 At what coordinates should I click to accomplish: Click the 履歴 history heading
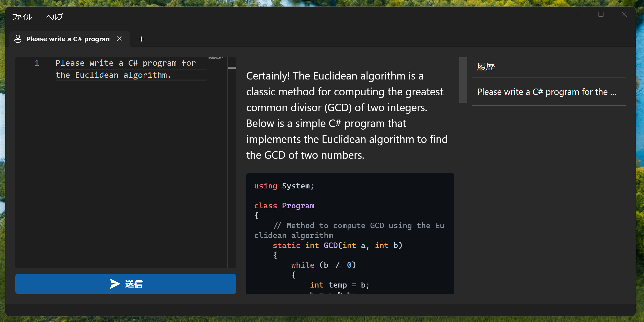[486, 67]
